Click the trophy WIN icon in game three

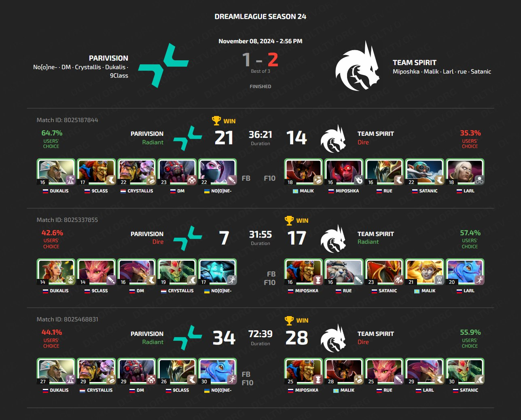click(x=289, y=320)
